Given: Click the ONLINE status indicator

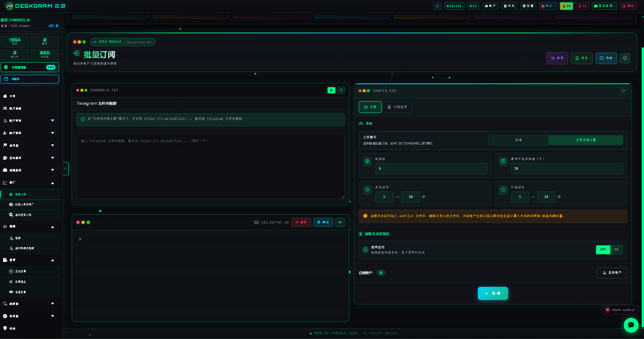Looking at the screenshot, I should (x=454, y=6).
